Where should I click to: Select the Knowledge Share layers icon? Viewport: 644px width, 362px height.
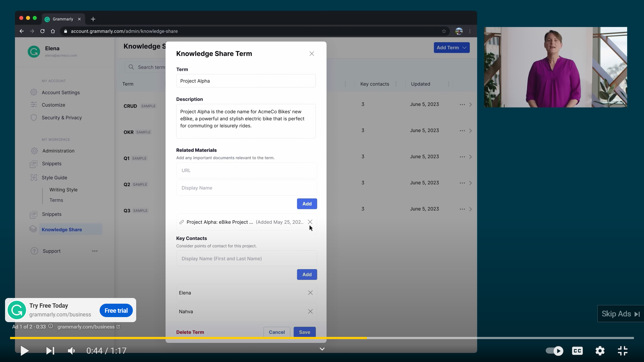point(33,229)
